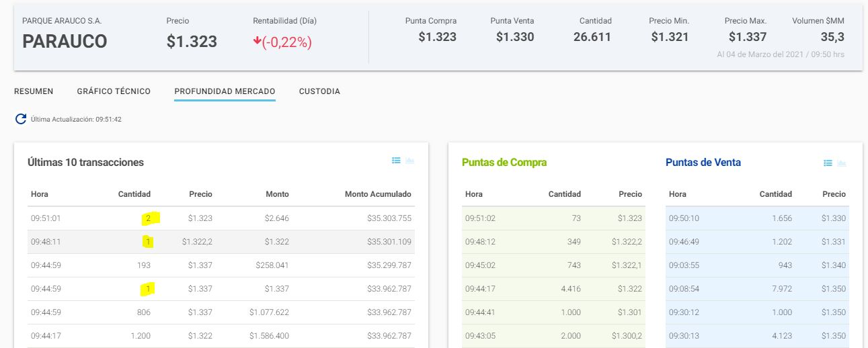
Task: Click the transaction quantity 193
Action: pos(144,265)
